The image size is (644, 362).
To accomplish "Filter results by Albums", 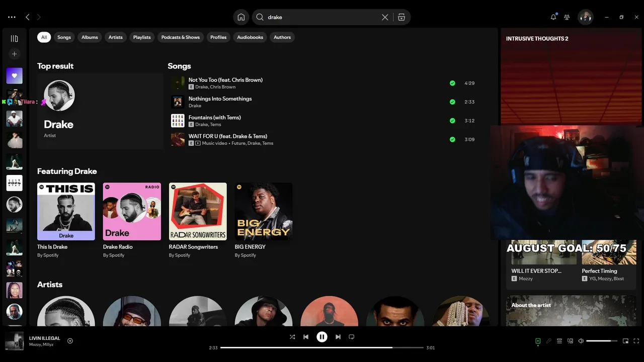I will tap(90, 37).
